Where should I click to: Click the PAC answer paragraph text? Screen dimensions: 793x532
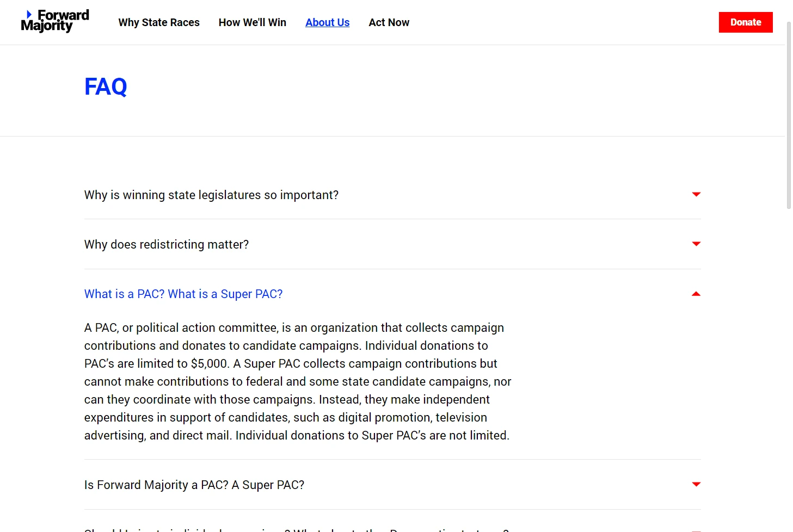[x=298, y=381]
